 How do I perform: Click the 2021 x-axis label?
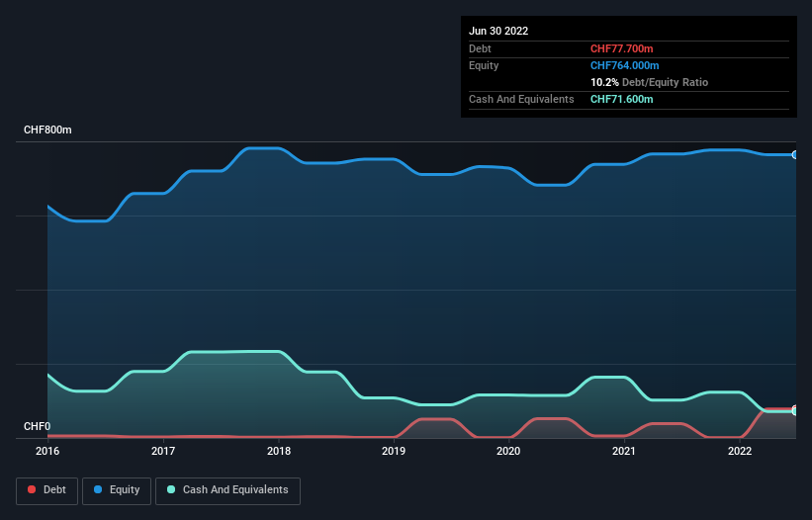point(624,451)
